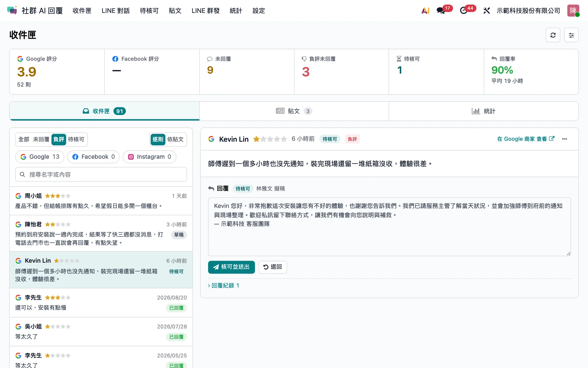Image resolution: width=588 pixels, height=368 pixels.
Task: Open 吳小姐 review 等太久了
Action: pyautogui.click(x=101, y=331)
